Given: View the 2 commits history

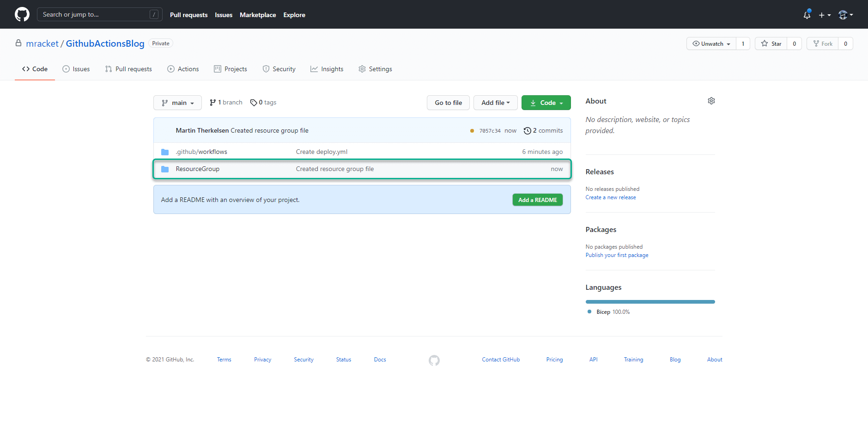Looking at the screenshot, I should point(543,131).
